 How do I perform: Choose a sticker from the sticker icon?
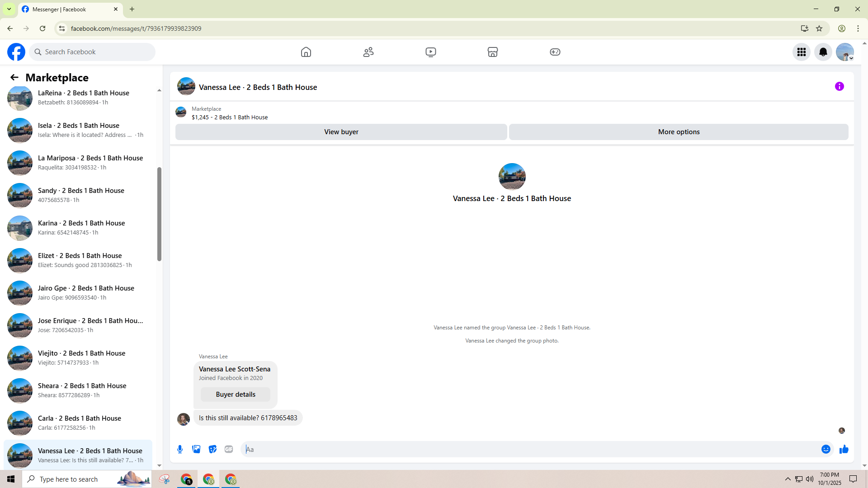point(212,449)
